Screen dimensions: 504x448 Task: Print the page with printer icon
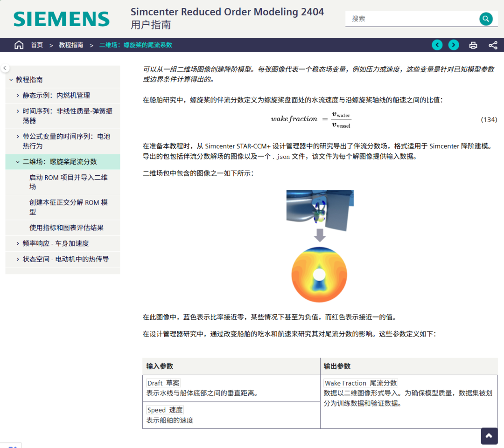pyautogui.click(x=473, y=45)
